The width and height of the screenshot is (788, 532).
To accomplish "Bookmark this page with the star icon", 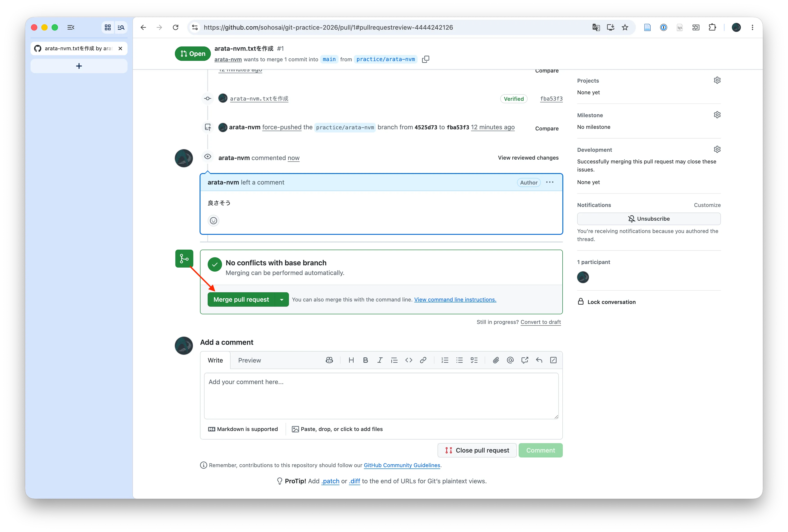I will click(x=625, y=27).
